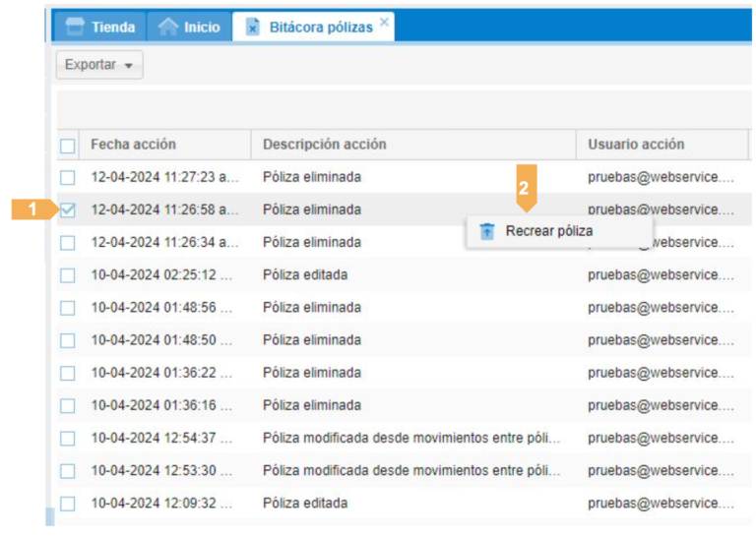Screen dimensions: 756x537
Task: Click the Tienda store icon
Action: pyautogui.click(x=74, y=28)
